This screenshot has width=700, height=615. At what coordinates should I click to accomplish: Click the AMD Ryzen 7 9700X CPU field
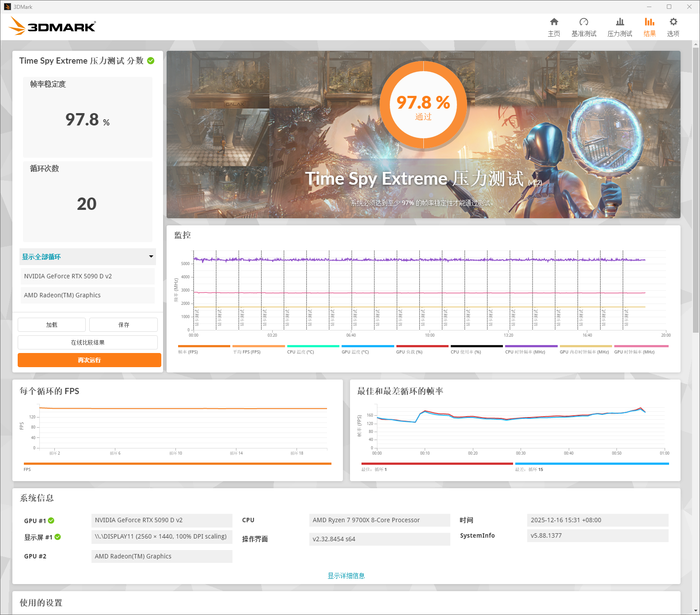[x=380, y=520]
